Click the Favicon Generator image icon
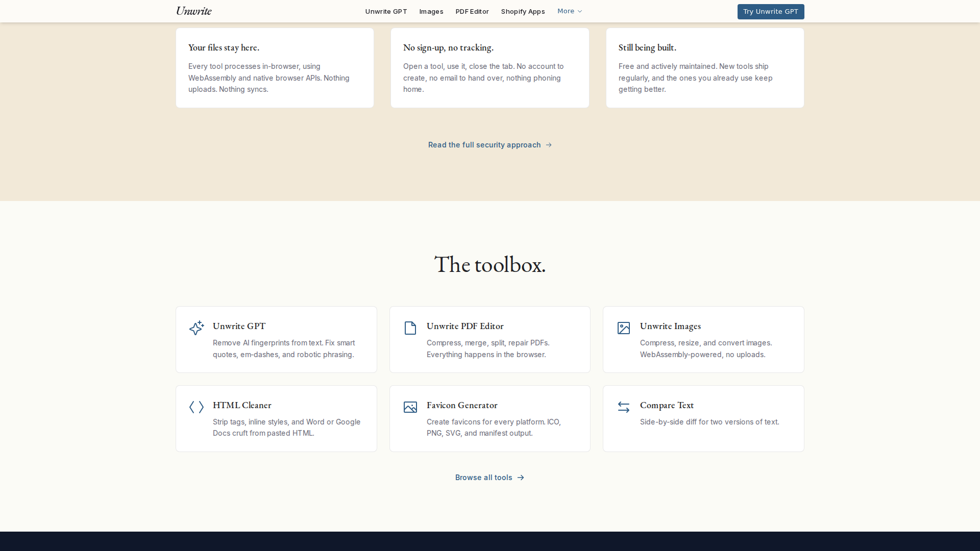Viewport: 980px width, 551px height. coord(410,407)
